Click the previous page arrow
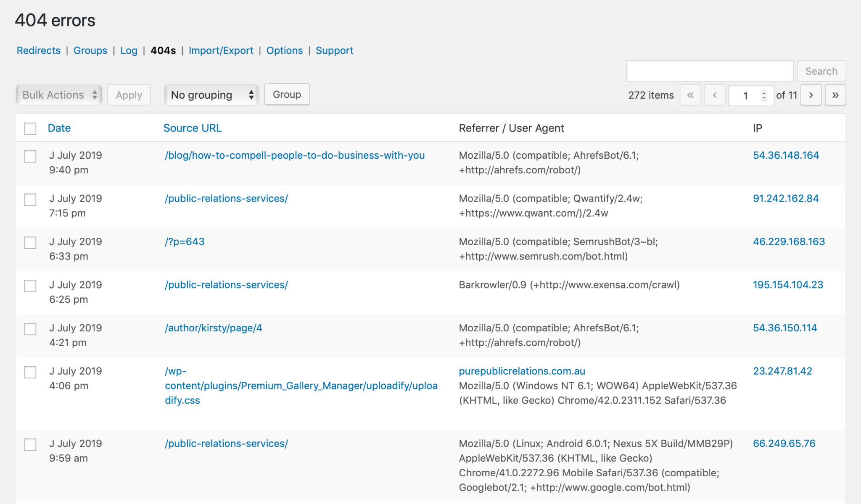 (x=714, y=95)
